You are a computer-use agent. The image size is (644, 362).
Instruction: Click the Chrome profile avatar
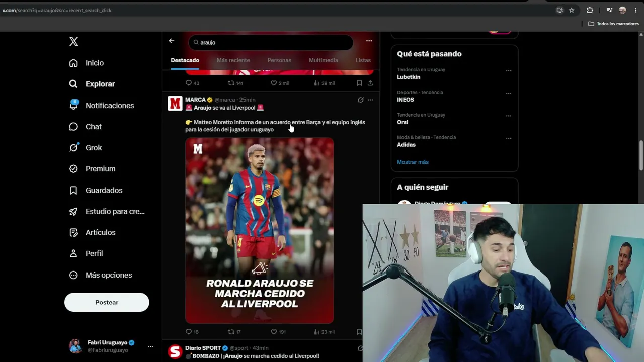(622, 10)
